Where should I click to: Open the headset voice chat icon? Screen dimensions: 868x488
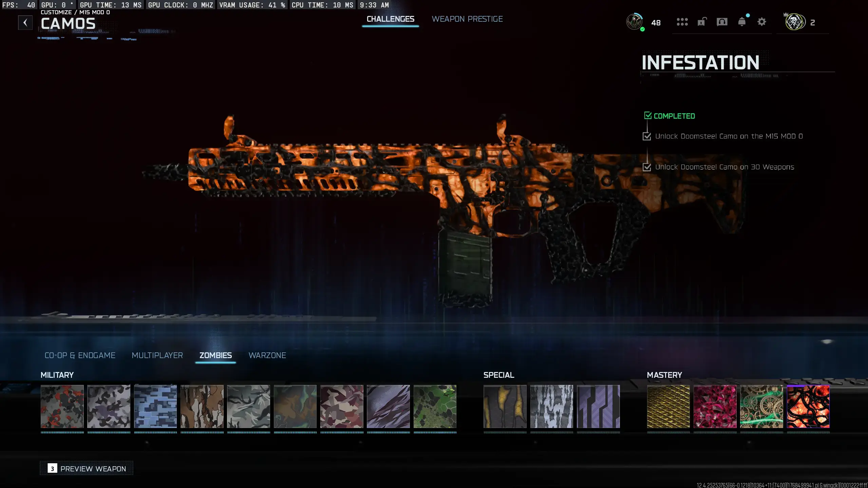722,22
